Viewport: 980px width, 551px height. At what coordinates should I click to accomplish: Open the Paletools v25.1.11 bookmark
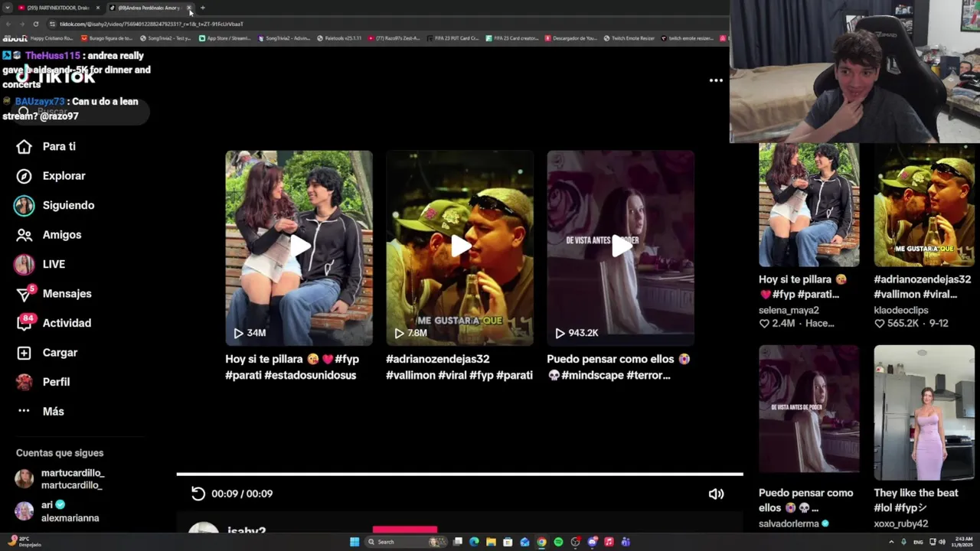338,37
